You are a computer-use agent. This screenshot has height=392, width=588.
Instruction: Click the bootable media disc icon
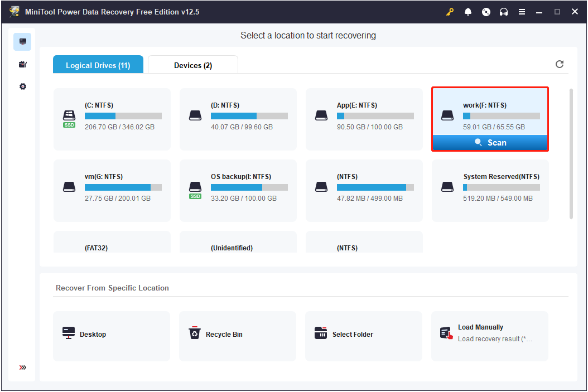(x=486, y=11)
